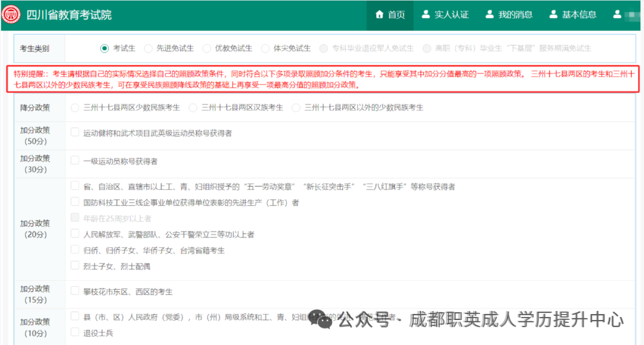644x345 pixels.
Task: Choose 三州十七县两区以外的少数民族考生 radio
Action: 296,107
